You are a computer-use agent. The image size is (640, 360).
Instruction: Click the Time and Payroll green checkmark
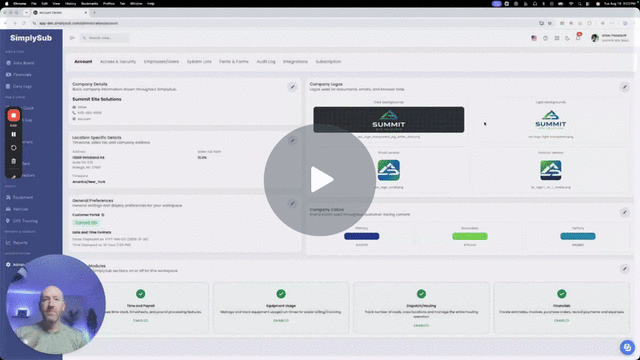140,294
